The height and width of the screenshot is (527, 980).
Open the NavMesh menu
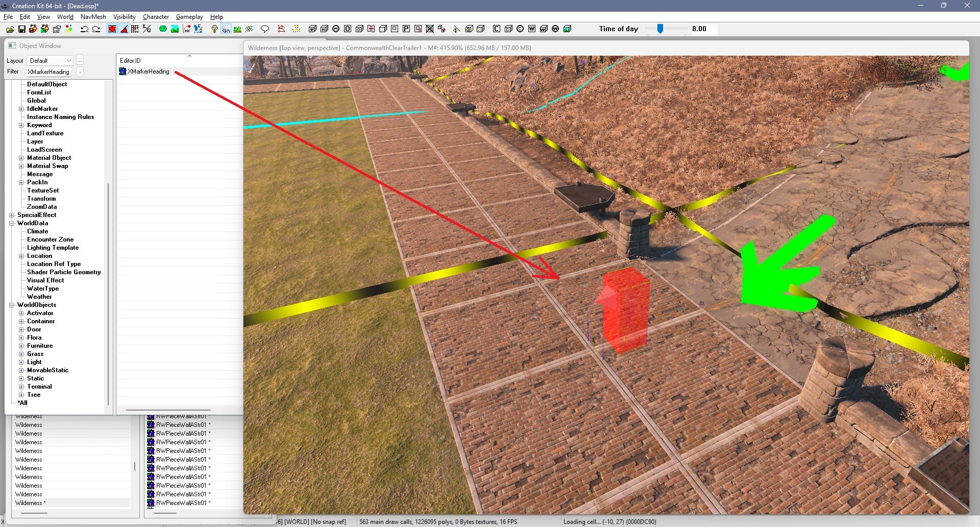[93, 17]
